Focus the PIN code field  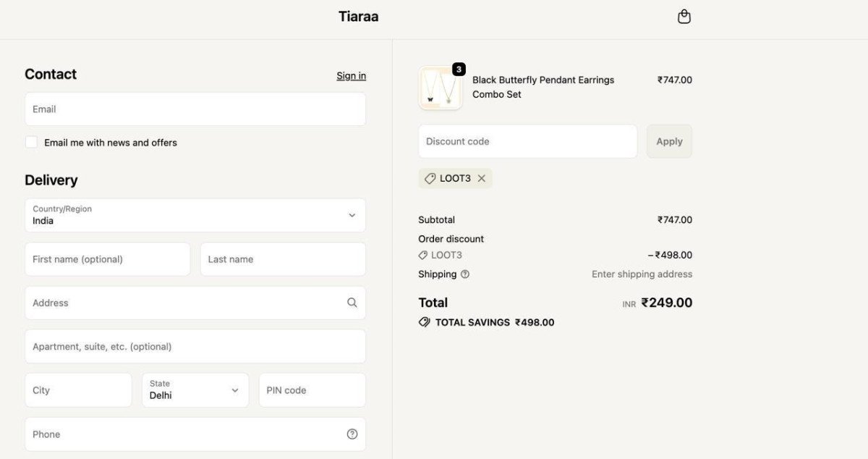click(x=312, y=390)
